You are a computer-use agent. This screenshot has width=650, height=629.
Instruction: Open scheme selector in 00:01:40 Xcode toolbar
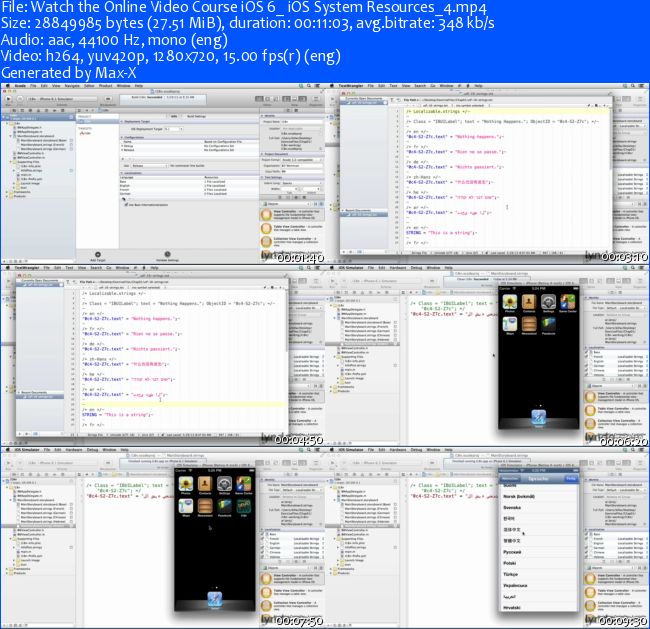click(x=62, y=99)
